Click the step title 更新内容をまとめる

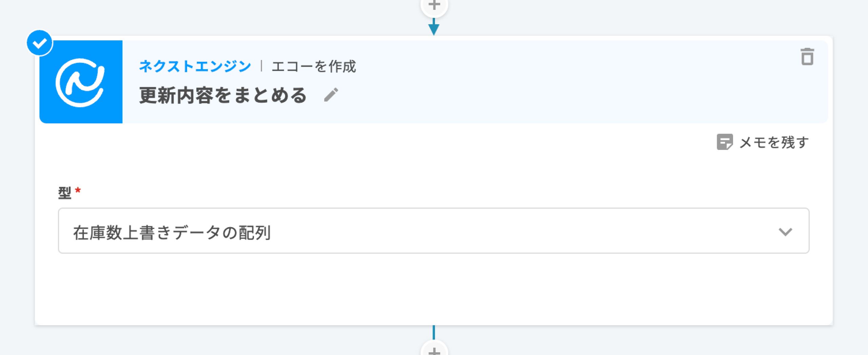tap(223, 95)
